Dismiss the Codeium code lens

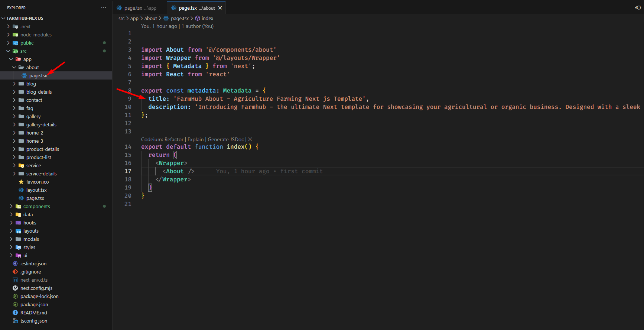pos(250,139)
